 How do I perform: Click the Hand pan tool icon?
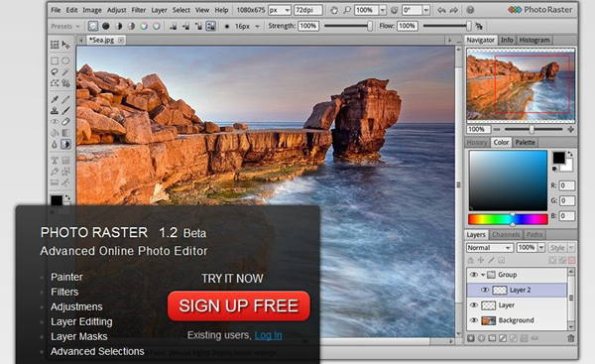333,10
